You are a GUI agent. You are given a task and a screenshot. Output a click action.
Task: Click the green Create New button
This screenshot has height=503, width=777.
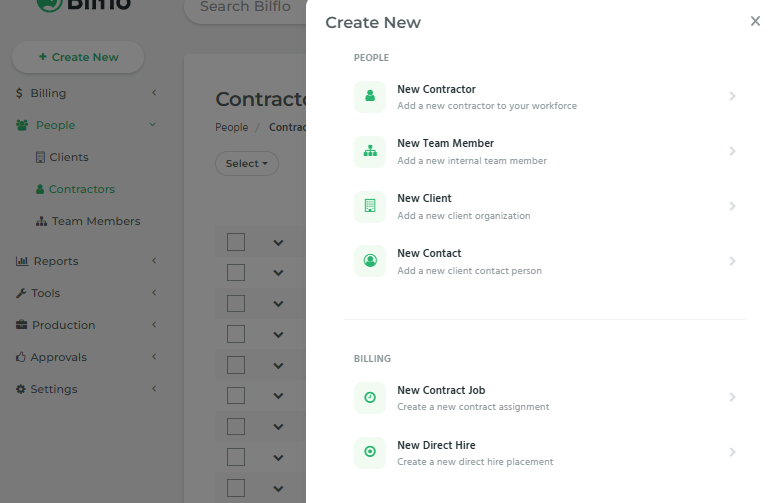[78, 57]
